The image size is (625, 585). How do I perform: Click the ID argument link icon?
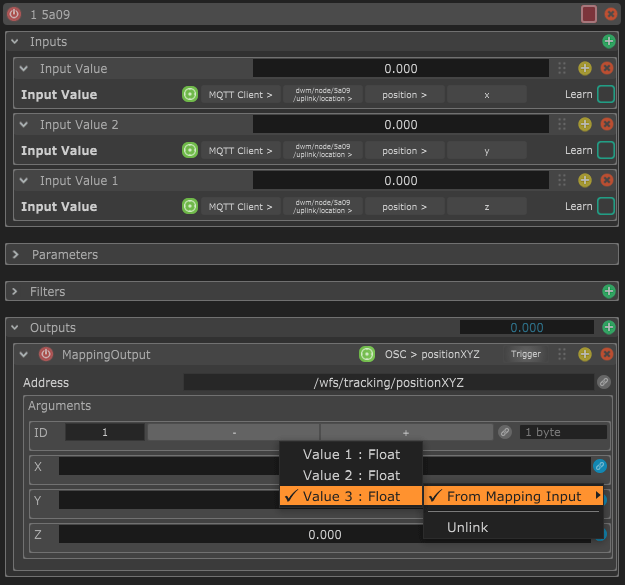coord(506,432)
